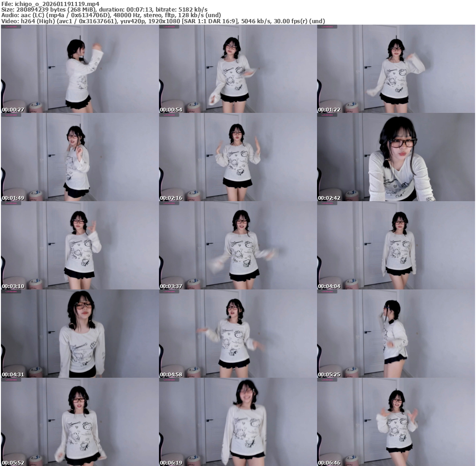Select the thumbnail stamped 00:03:10

pyautogui.click(x=80, y=245)
